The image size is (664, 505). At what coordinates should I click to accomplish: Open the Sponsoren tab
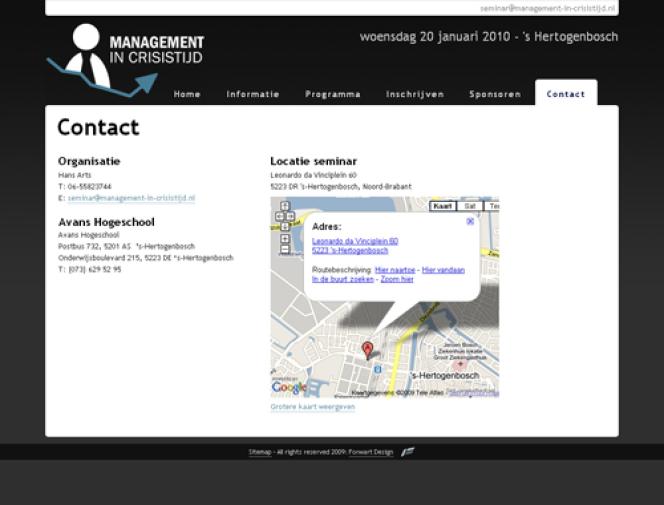tap(495, 94)
